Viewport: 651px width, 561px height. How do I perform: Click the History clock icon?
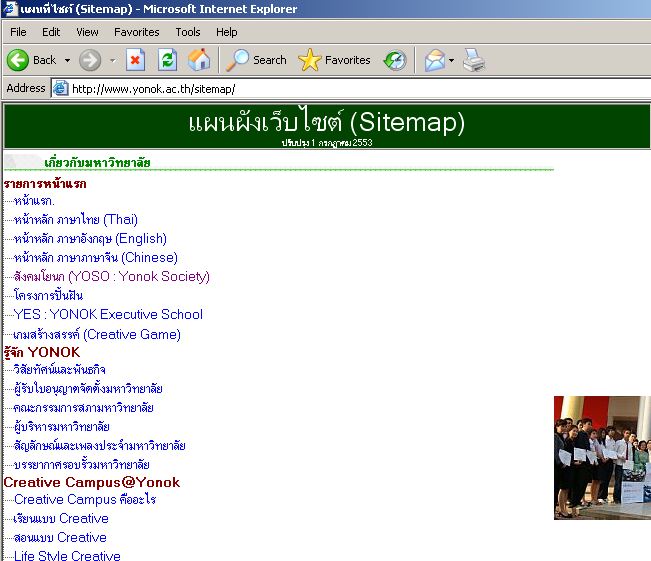[395, 60]
